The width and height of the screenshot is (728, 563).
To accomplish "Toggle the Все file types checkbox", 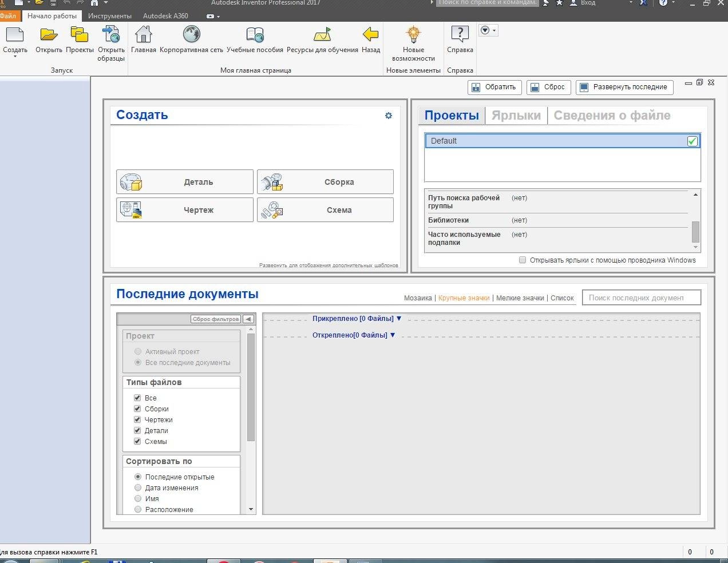I will tap(137, 398).
